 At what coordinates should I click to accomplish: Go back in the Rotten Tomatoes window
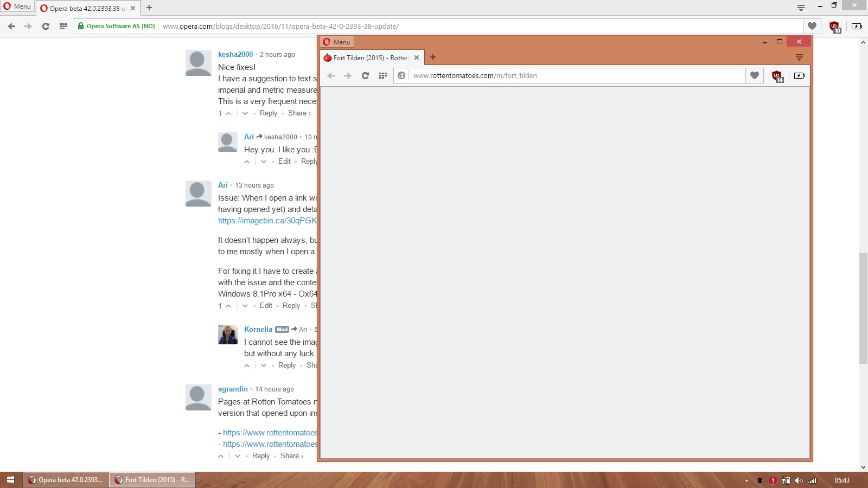click(331, 75)
